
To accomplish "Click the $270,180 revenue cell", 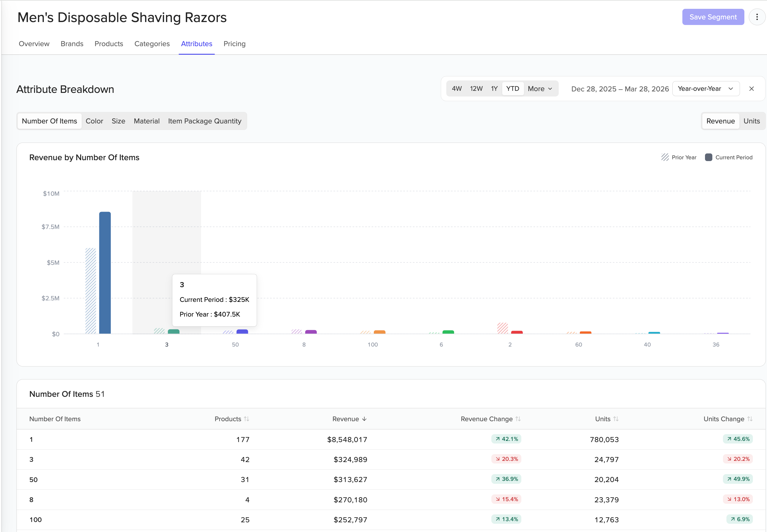I will pos(350,500).
